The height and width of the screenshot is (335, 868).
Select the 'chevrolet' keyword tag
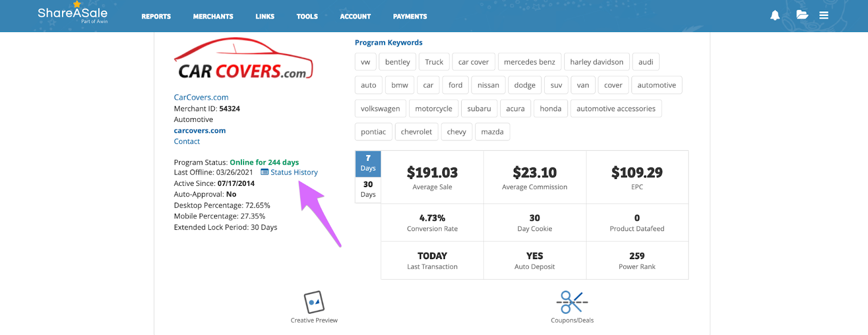tap(417, 132)
